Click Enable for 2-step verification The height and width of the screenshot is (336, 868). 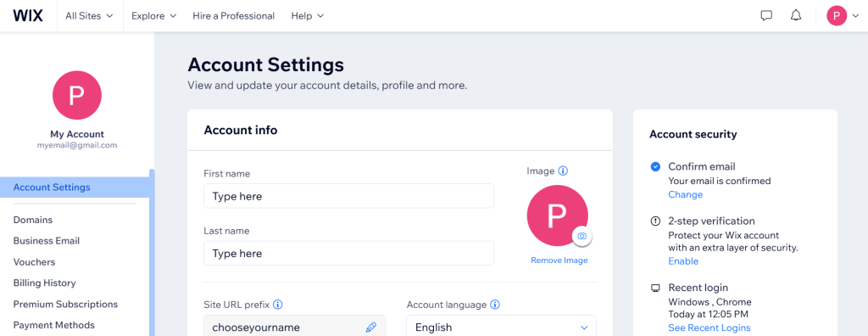683,261
